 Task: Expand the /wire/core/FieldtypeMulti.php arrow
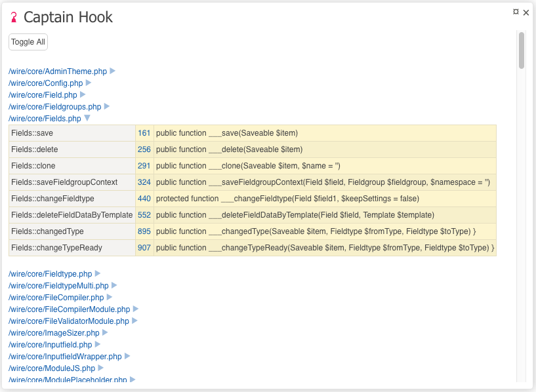[114, 285]
